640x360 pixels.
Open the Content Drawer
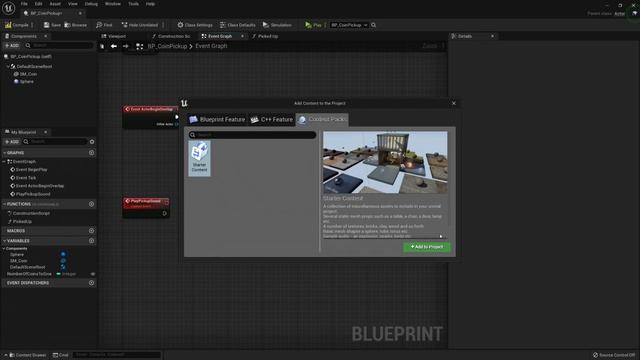coord(27,355)
